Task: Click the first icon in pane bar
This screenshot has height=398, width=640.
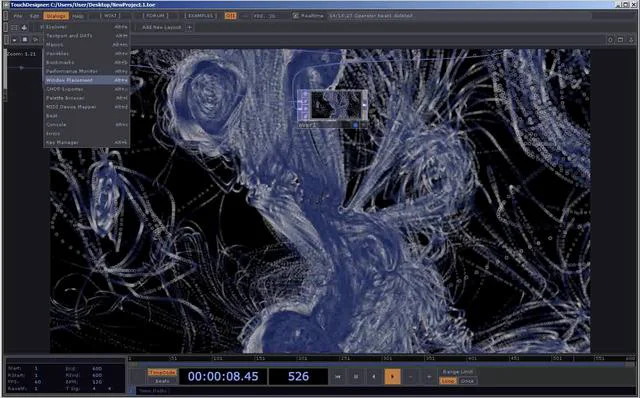Action: [14, 40]
